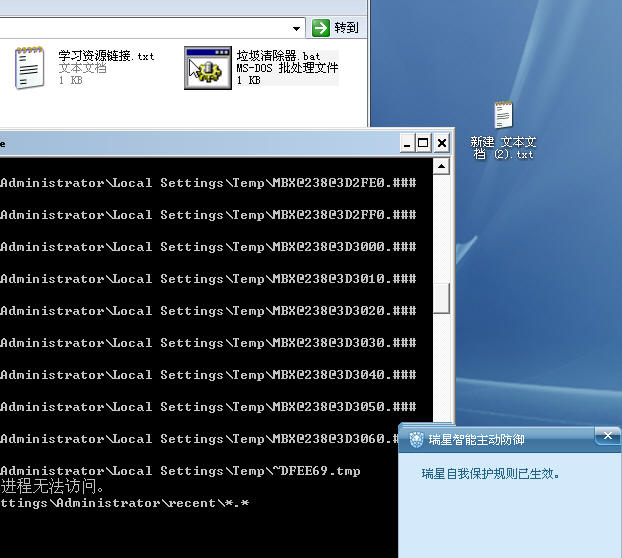Click the 瑞星智能主动防御 popup title
The height and width of the screenshot is (558, 622).
476,440
